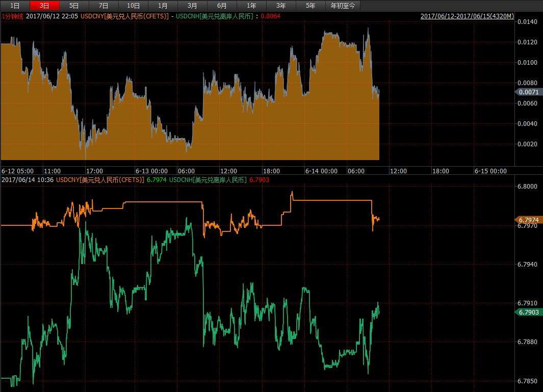The image size is (543, 392).
Task: Select the 1日 time range tab
Action: 15,6
